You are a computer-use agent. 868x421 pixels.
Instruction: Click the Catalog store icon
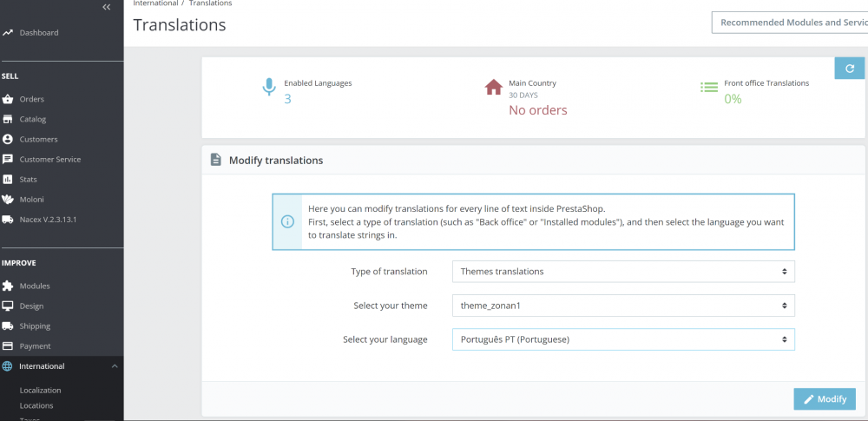[7, 119]
